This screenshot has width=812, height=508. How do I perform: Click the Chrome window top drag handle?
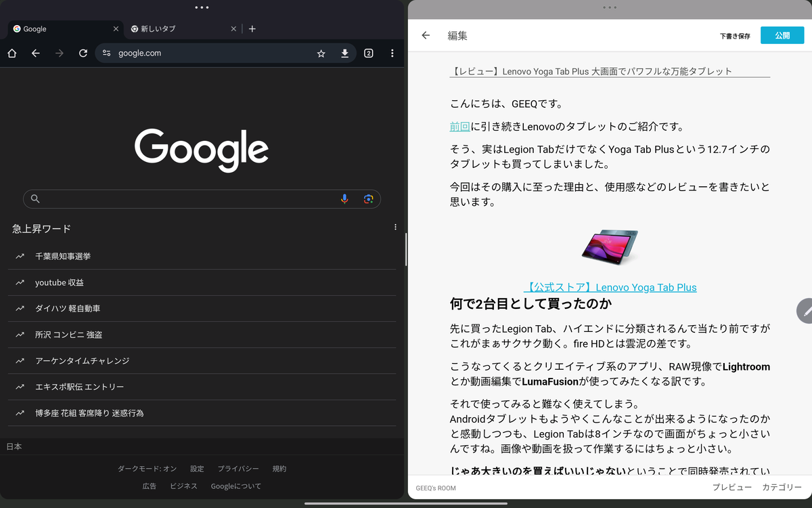[202, 7]
